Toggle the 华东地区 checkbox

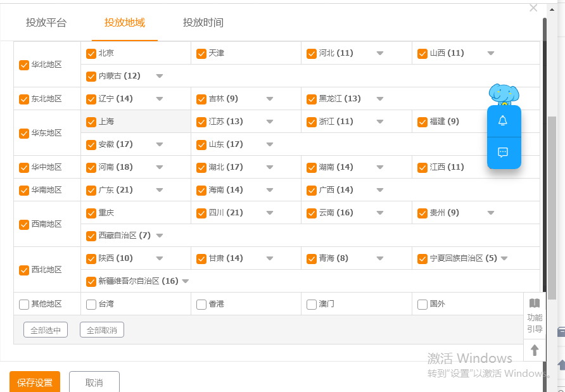[x=24, y=134]
